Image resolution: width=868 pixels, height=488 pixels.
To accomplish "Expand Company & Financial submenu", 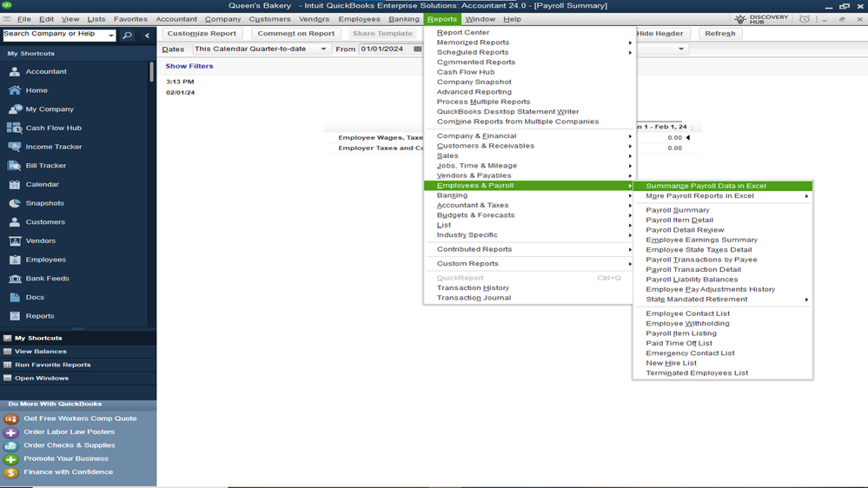I will click(528, 135).
